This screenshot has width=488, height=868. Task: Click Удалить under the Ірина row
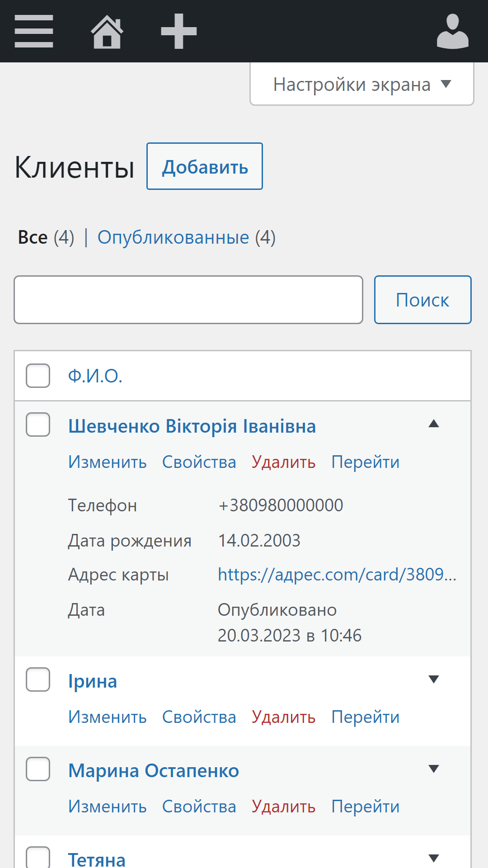(283, 717)
